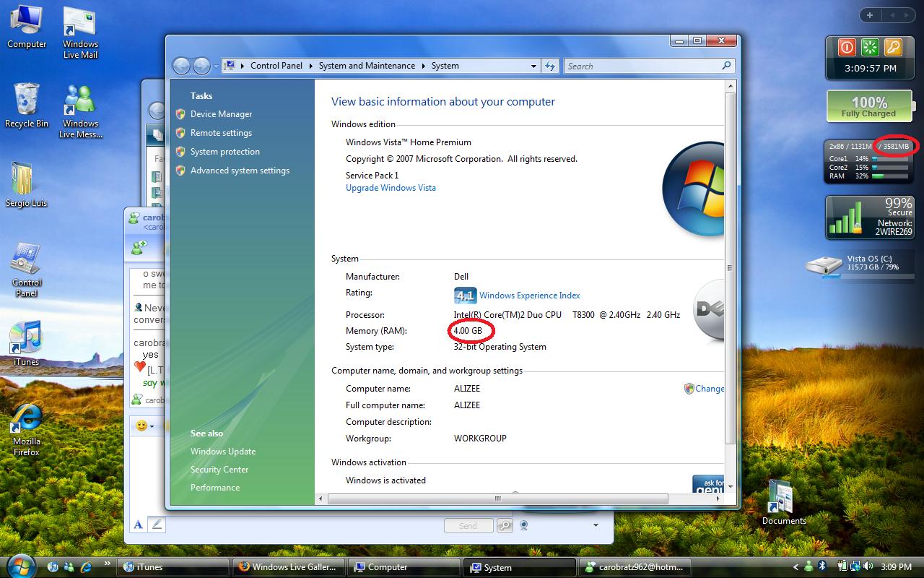The image size is (924, 578).
Task: Open recent pages dropdown beside forward button
Action: point(216,66)
